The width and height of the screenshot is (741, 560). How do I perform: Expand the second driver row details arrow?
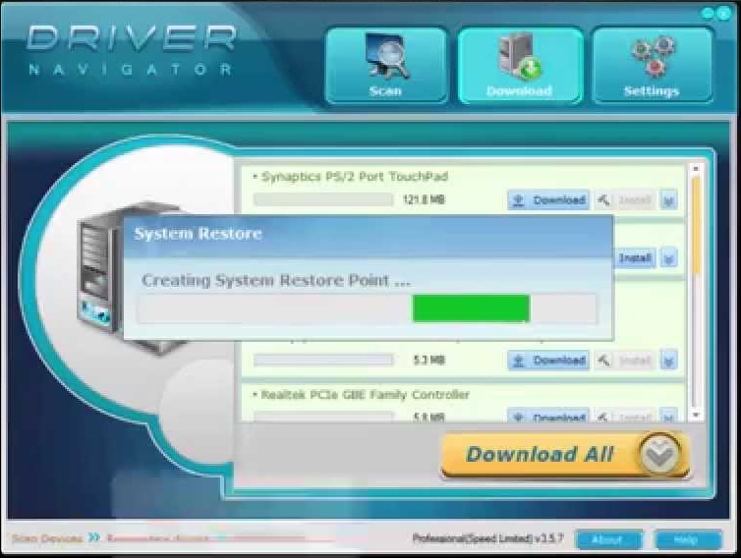[668, 258]
